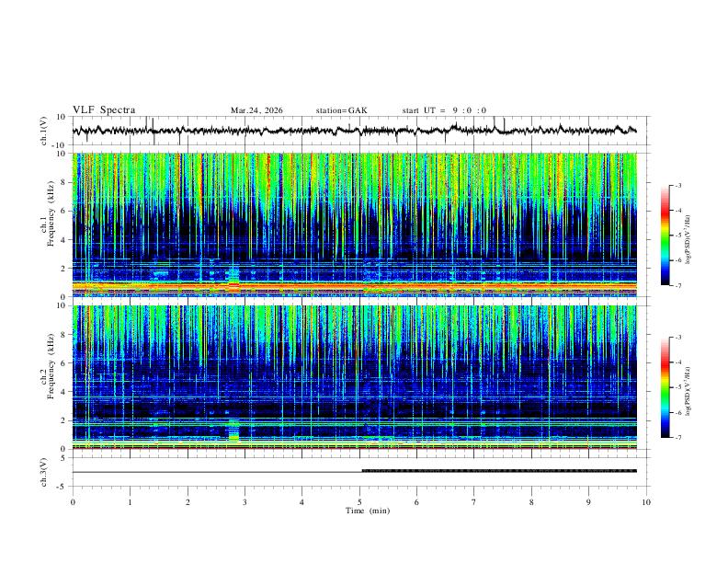
Task: Click the "8" kHz tick on ch.1 frequency axis
Action: (63, 182)
